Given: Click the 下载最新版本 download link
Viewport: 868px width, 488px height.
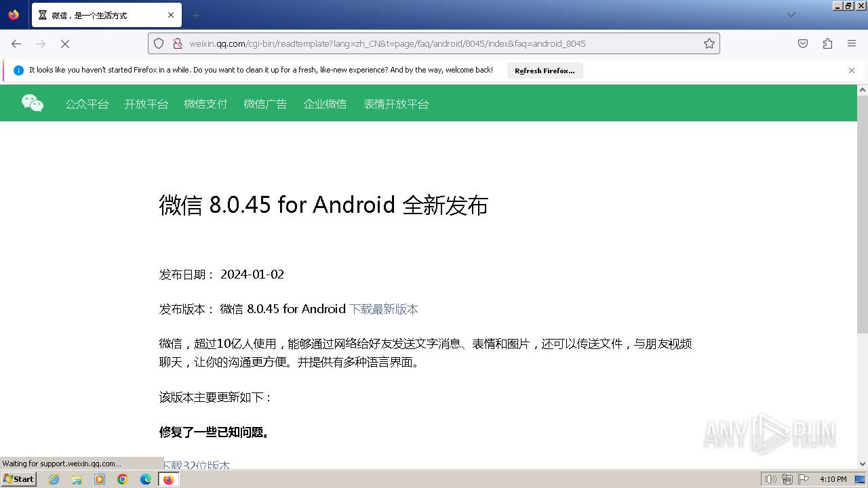Looking at the screenshot, I should [x=383, y=309].
